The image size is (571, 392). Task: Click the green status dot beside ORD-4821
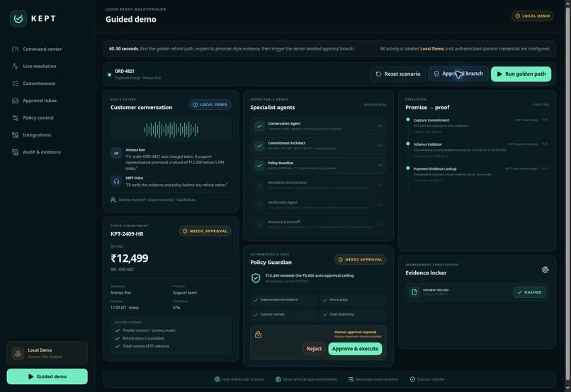[109, 74]
